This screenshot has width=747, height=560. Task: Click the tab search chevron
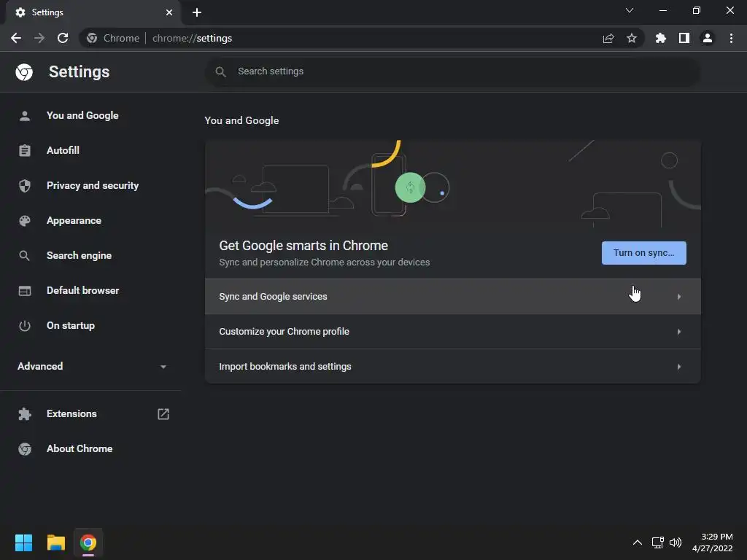point(630,10)
